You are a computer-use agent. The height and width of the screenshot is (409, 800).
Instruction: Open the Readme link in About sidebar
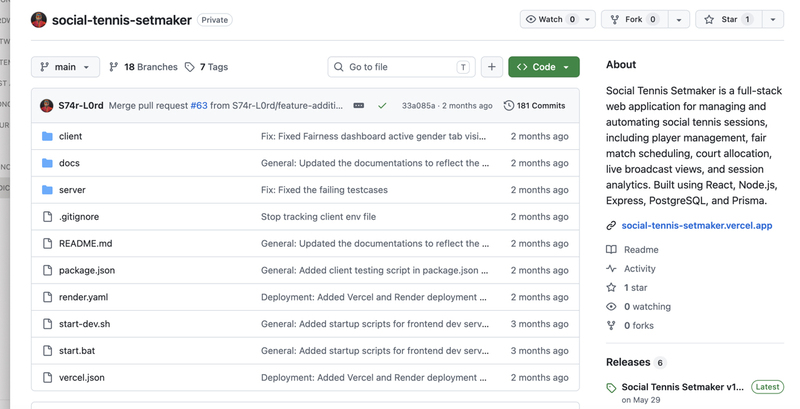[641, 249]
